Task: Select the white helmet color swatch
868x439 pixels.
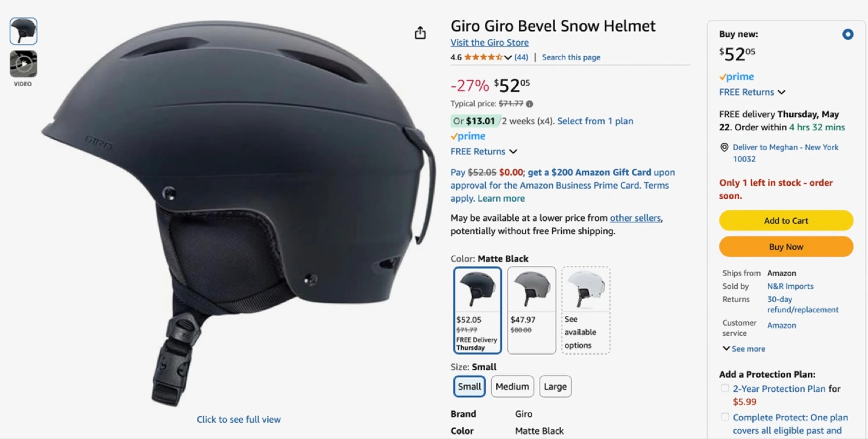Action: (x=586, y=310)
